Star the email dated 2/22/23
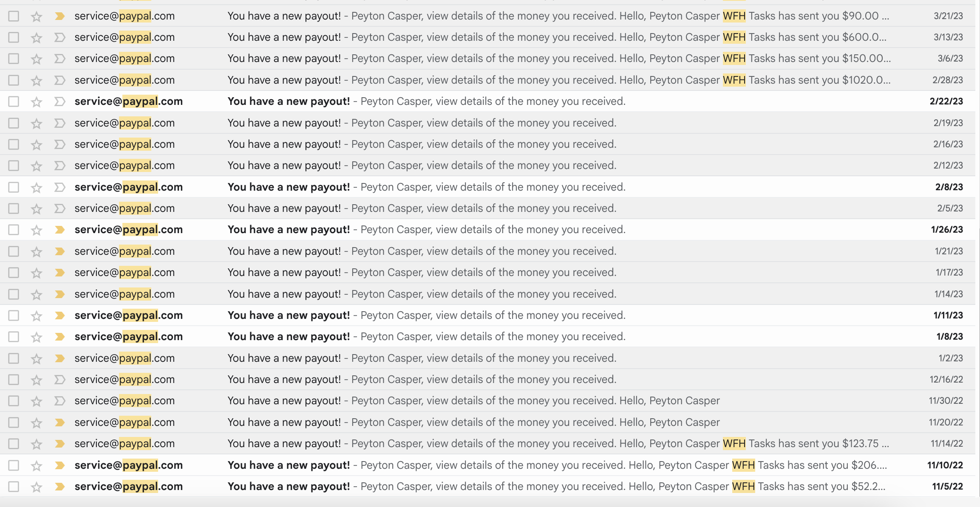 point(37,102)
